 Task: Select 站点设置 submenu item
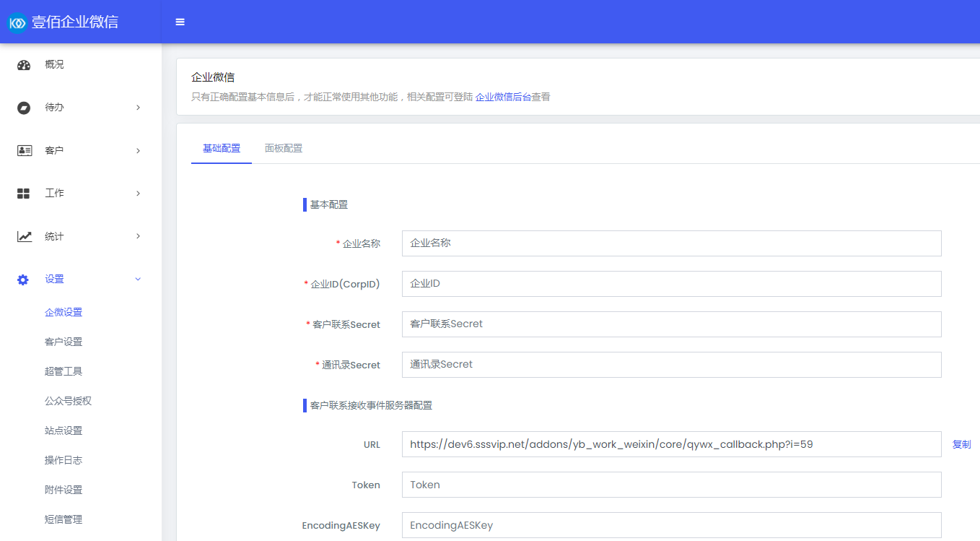[64, 430]
